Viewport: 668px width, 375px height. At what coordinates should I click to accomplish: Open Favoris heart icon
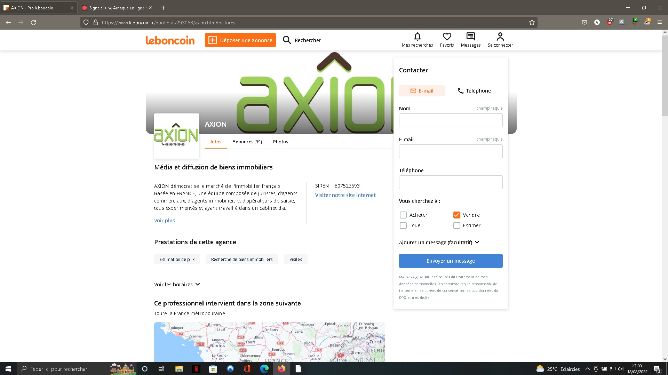pyautogui.click(x=446, y=37)
